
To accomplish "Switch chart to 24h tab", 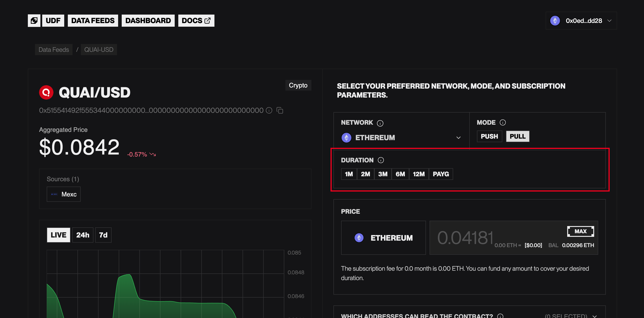I will [x=83, y=235].
